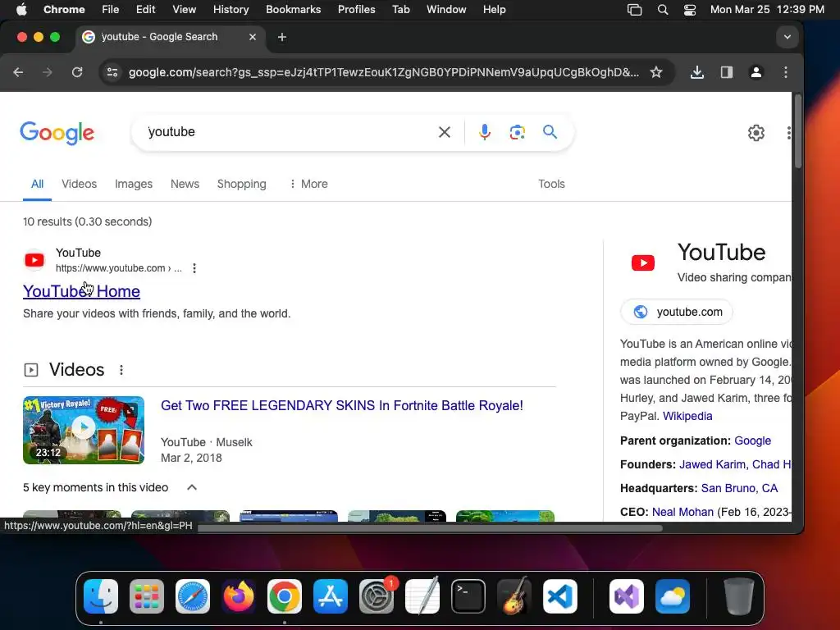Open the Apple menu

point(21,10)
